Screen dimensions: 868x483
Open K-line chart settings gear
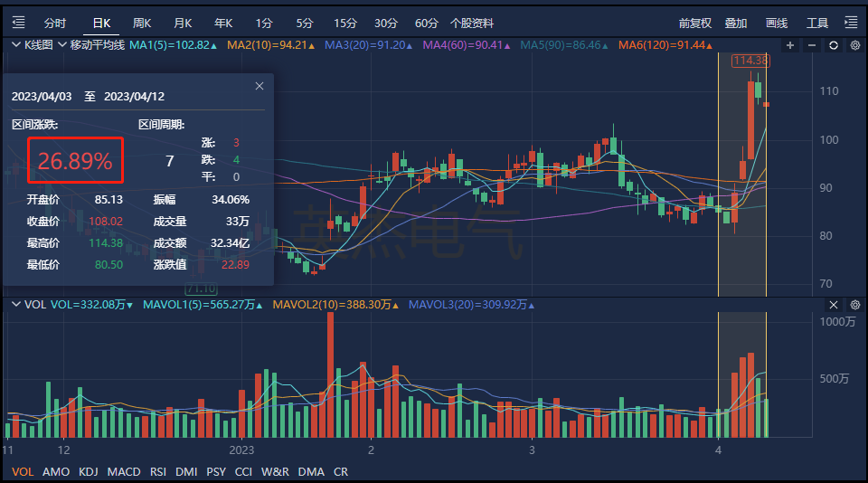[854, 45]
